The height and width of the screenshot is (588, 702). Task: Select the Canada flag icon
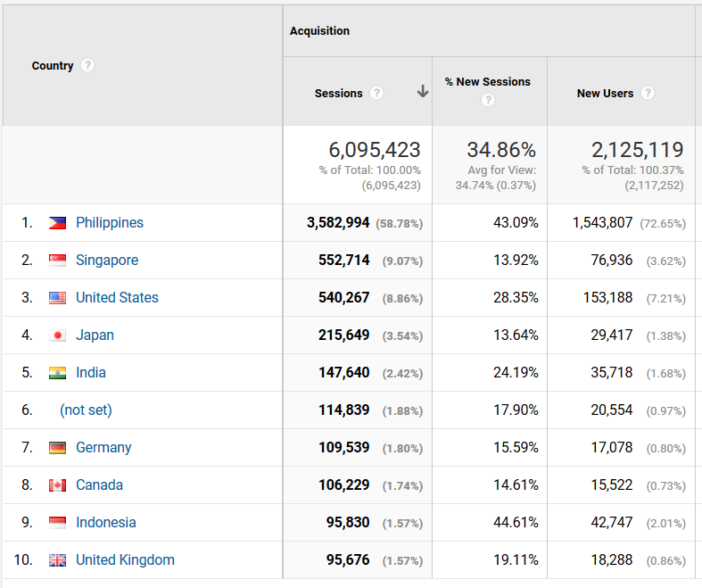[x=57, y=485]
